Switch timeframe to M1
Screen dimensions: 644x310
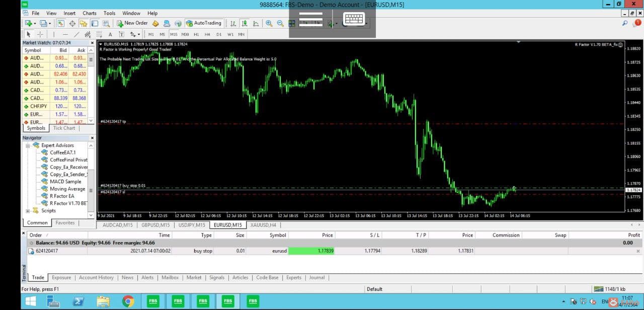[151, 34]
